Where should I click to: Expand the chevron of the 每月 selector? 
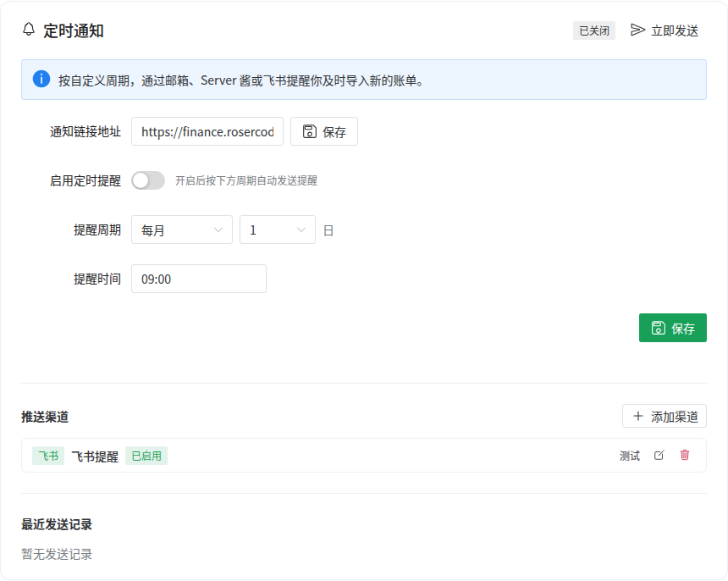(x=218, y=230)
